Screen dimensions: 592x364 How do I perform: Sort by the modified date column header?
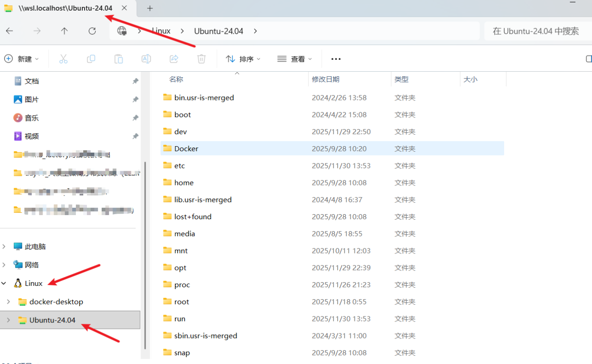point(326,79)
